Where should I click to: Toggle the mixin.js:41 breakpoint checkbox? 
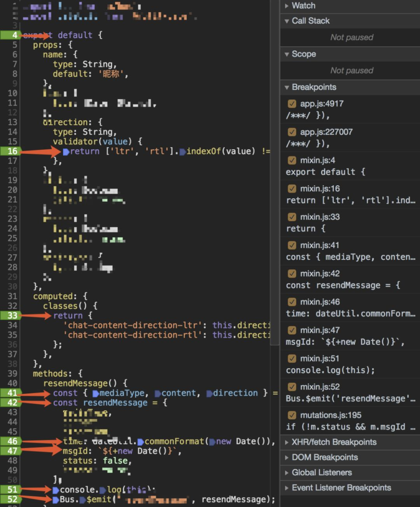pos(292,246)
